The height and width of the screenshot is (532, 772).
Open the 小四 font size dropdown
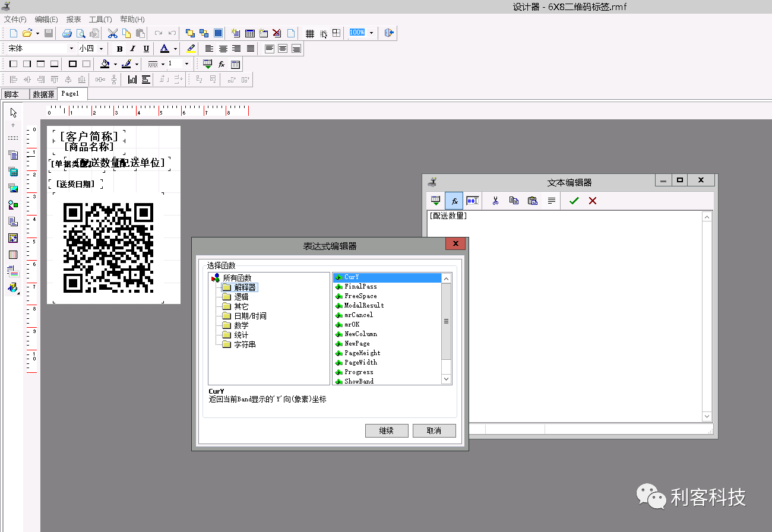pos(101,49)
